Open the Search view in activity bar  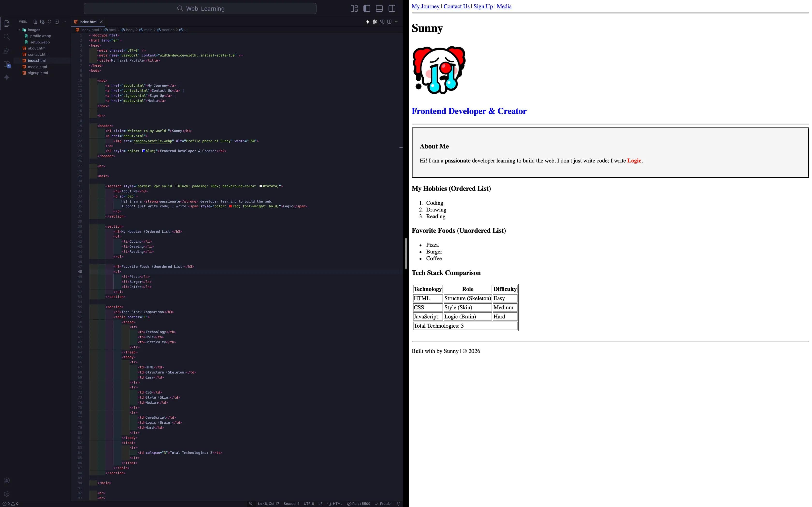(6, 36)
